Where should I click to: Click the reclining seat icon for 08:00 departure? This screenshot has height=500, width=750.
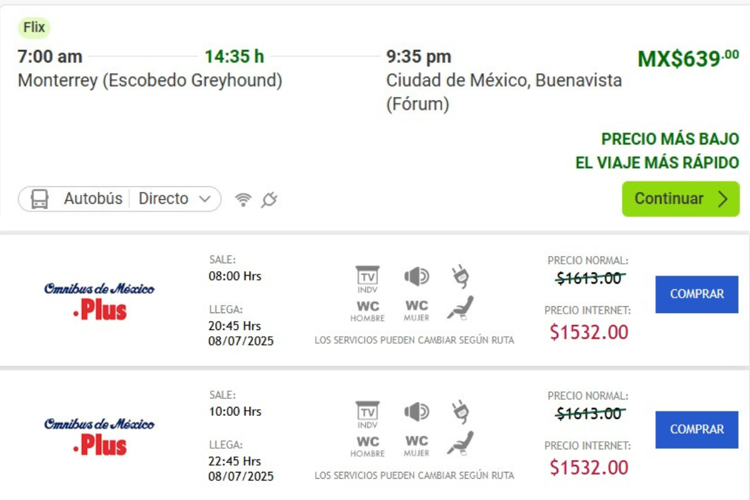[x=460, y=308]
